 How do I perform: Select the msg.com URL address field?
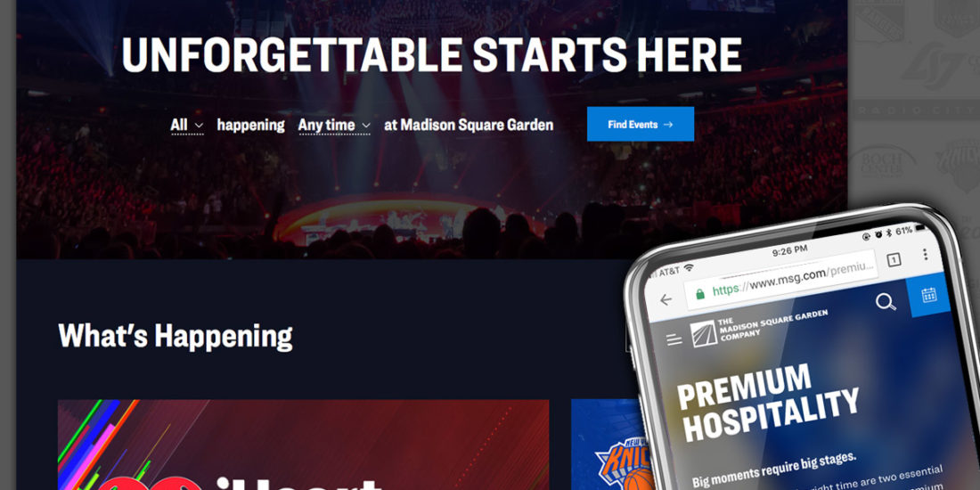[x=781, y=282]
